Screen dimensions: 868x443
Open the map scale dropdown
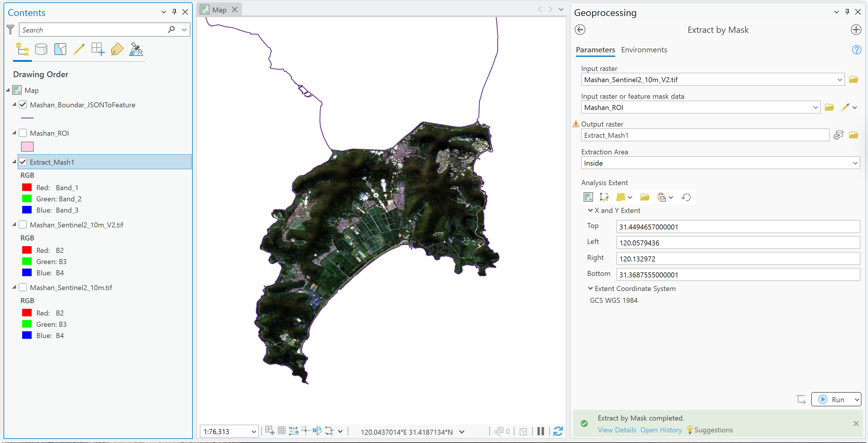(x=254, y=431)
